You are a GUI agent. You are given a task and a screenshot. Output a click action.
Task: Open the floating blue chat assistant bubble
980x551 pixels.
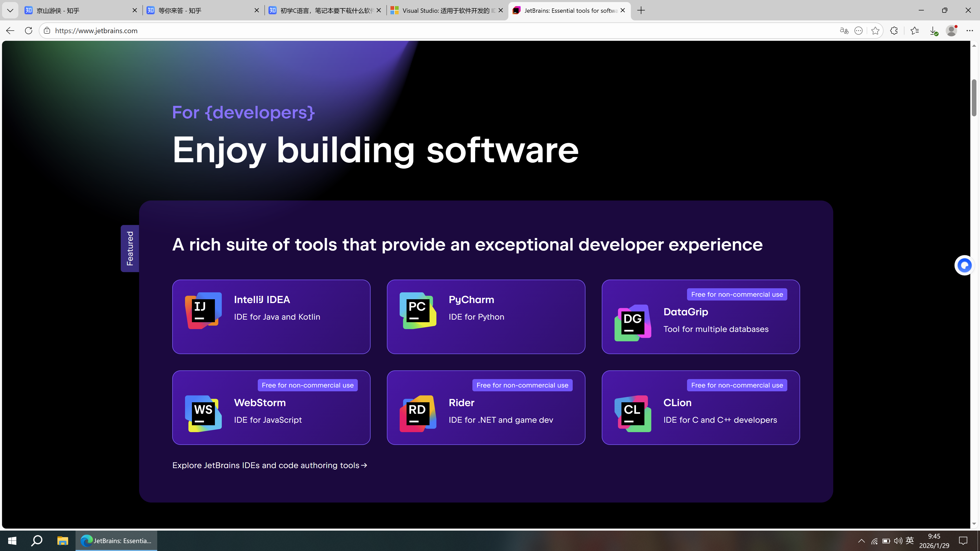[x=964, y=265]
